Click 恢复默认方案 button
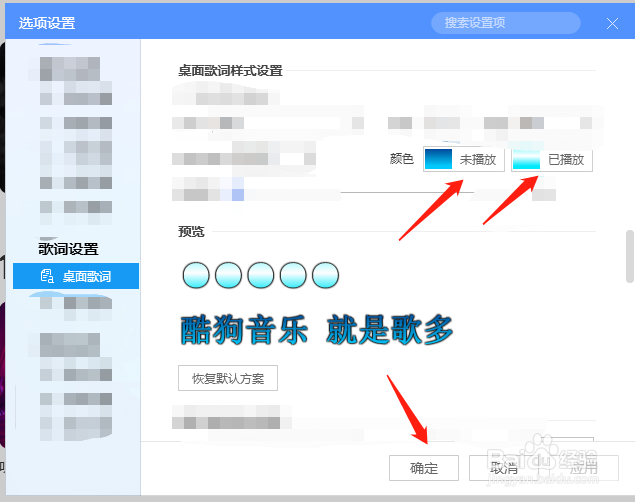 click(228, 378)
